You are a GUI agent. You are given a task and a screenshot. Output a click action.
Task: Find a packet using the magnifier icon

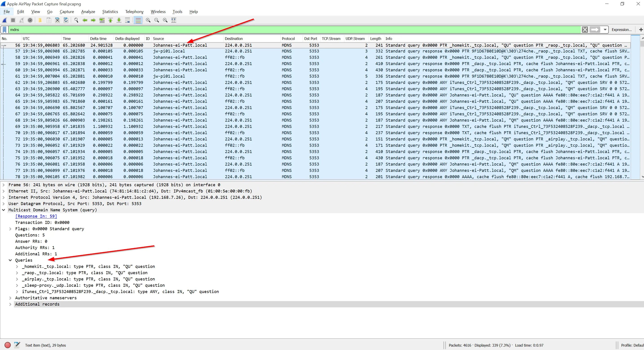click(76, 20)
